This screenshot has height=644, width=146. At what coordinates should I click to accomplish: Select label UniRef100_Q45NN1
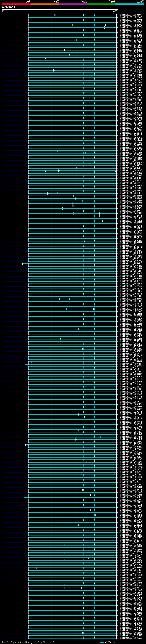point(131,213)
